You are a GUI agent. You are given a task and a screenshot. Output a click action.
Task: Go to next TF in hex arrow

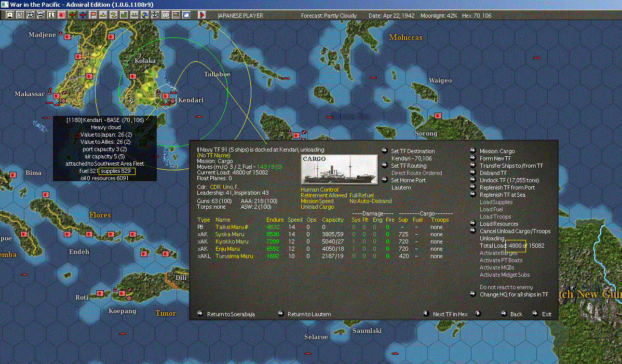click(x=478, y=314)
